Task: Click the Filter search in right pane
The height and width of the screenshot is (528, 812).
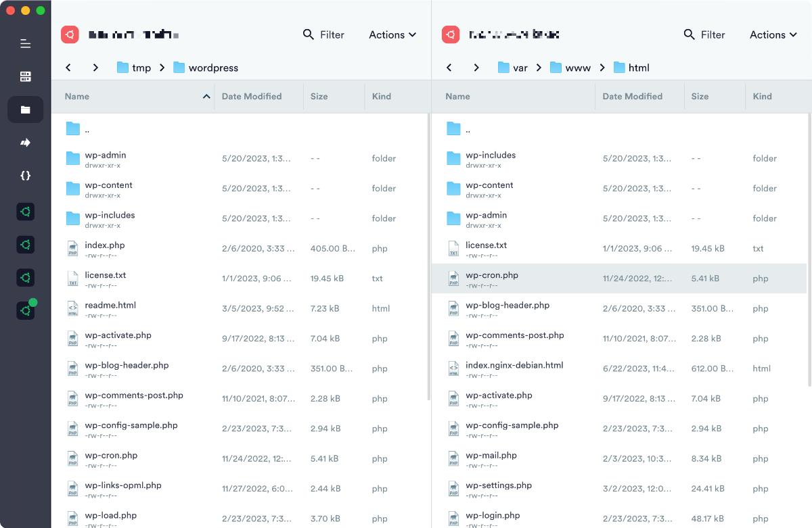Action: coord(704,34)
